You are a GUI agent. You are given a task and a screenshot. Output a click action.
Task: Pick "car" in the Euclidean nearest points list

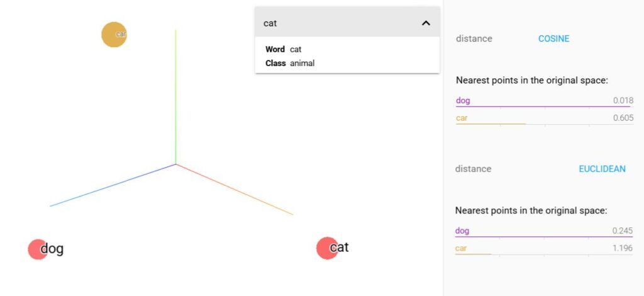[x=461, y=248]
